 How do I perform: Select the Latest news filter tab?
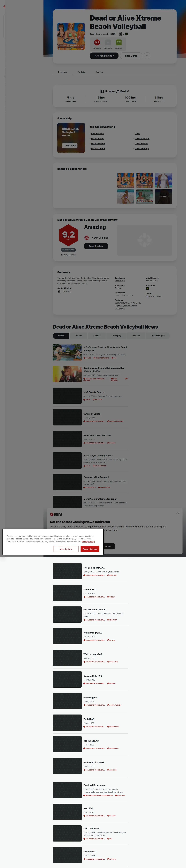click(61, 336)
